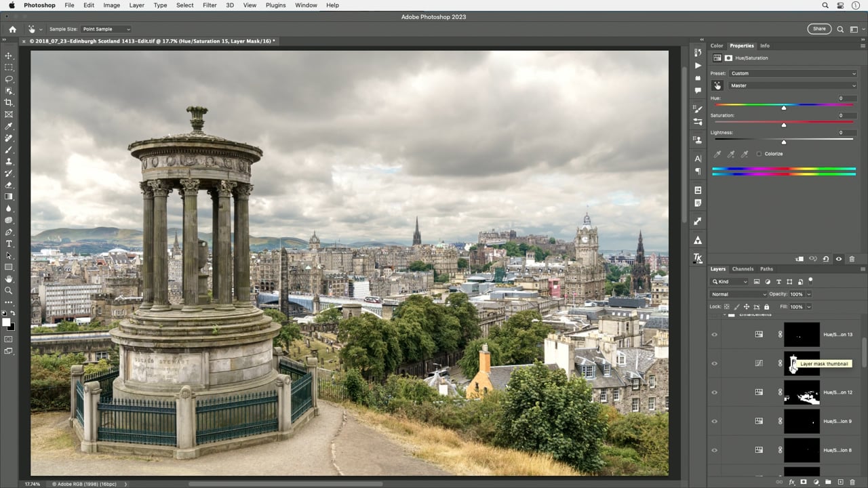868x488 pixels.
Task: Open the Preset dropdown showing Custom
Action: (x=793, y=73)
